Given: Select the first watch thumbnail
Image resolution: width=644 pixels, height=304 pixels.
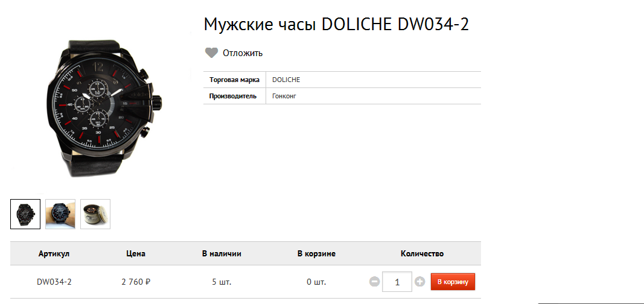Looking at the screenshot, I should [25, 214].
